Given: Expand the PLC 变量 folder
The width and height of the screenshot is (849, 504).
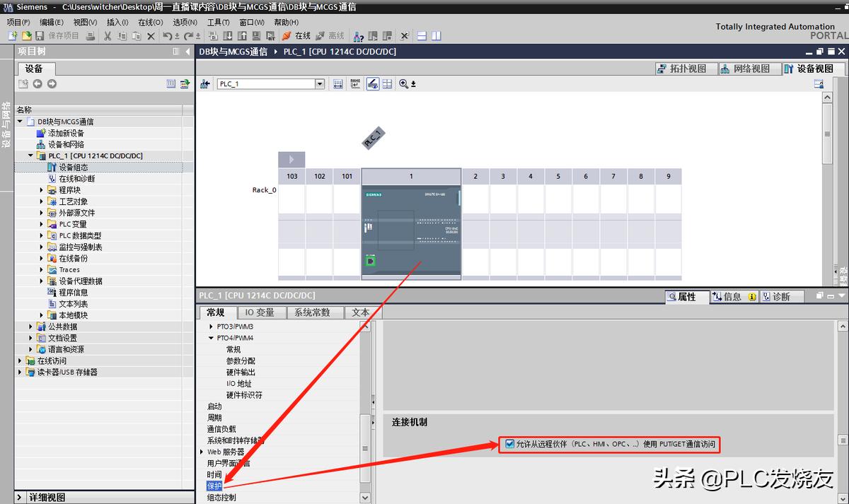Looking at the screenshot, I should click(42, 224).
